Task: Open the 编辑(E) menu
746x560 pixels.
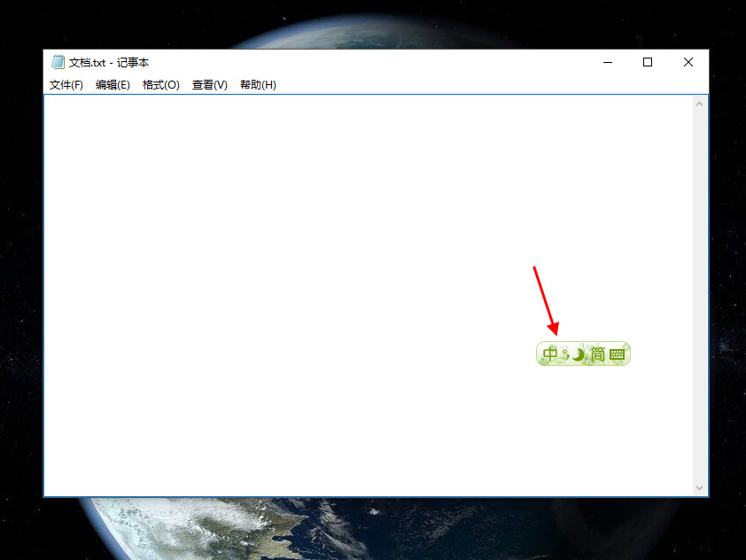Action: [x=113, y=85]
